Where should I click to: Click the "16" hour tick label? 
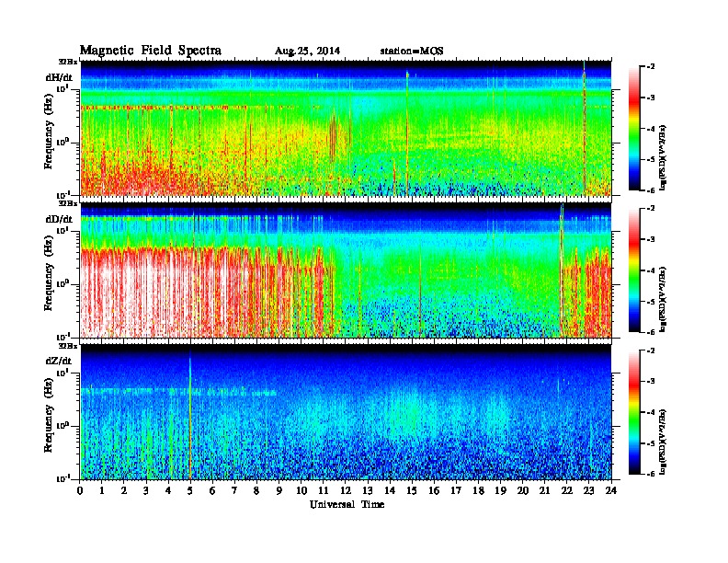click(x=434, y=491)
